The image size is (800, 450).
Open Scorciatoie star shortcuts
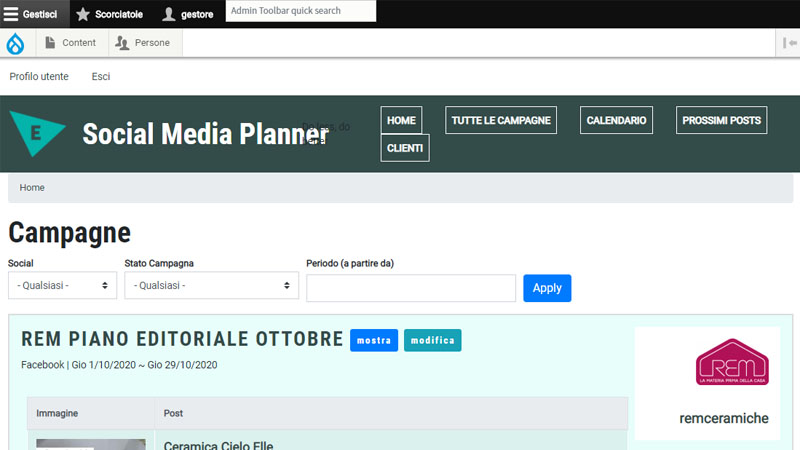click(111, 14)
